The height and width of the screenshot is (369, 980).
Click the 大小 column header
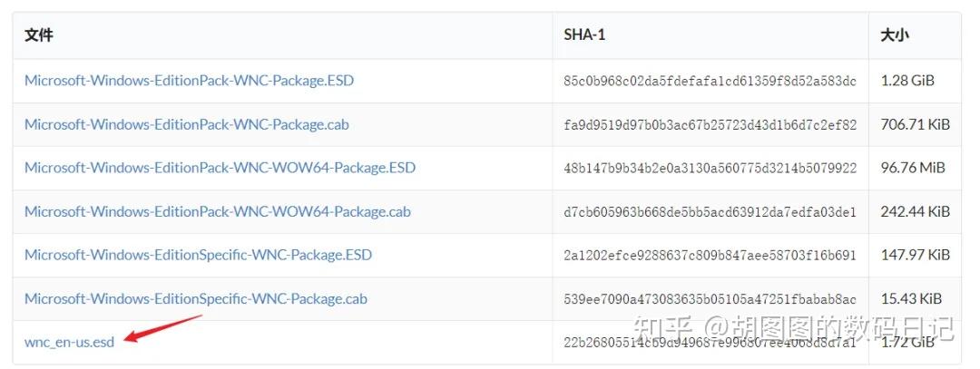pyautogui.click(x=895, y=35)
